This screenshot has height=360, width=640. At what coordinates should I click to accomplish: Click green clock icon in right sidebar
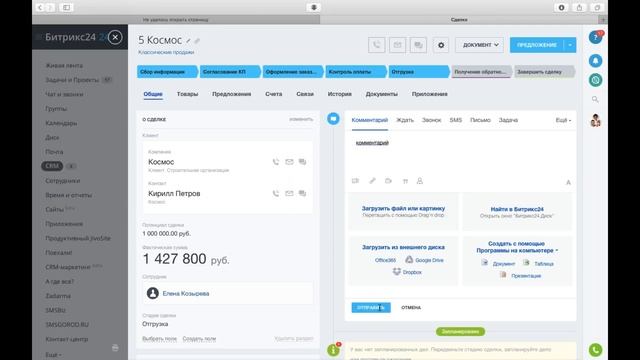coord(596,80)
